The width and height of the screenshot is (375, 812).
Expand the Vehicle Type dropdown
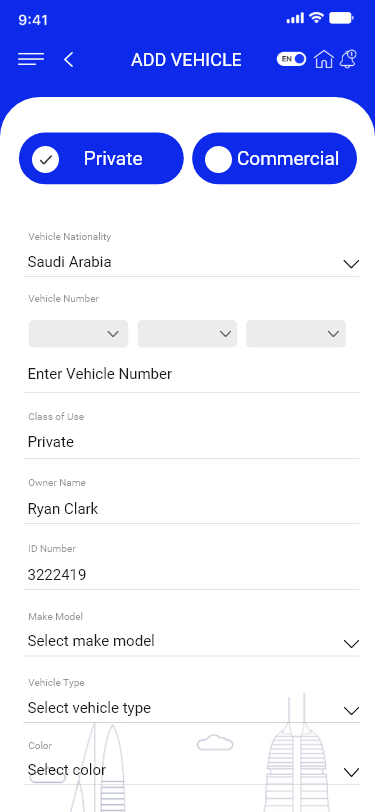point(191,708)
